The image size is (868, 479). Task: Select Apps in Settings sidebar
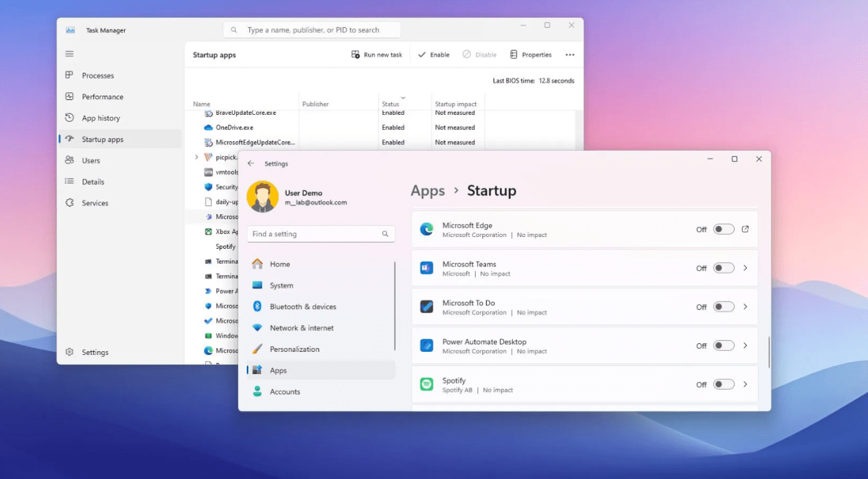click(321, 370)
